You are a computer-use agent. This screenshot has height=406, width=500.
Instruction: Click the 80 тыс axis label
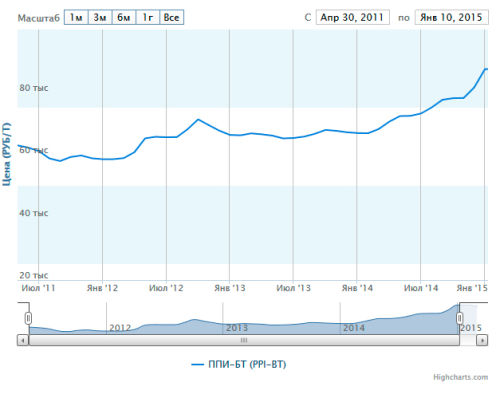point(34,88)
